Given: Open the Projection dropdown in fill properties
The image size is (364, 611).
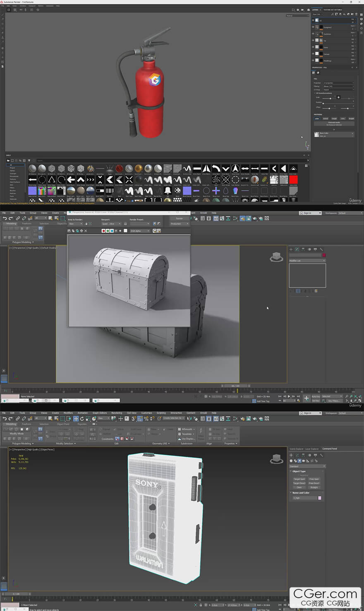Looking at the screenshot, I should click(339, 83).
